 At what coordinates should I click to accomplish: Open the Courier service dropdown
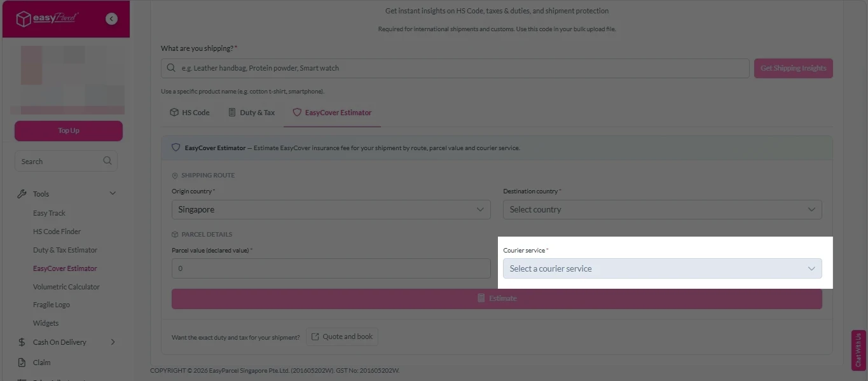662,268
